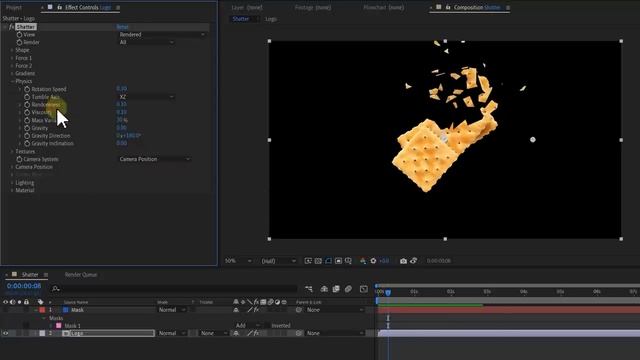Click the show snapshot icon
Viewport: 640px width, 360px height.
(413, 261)
